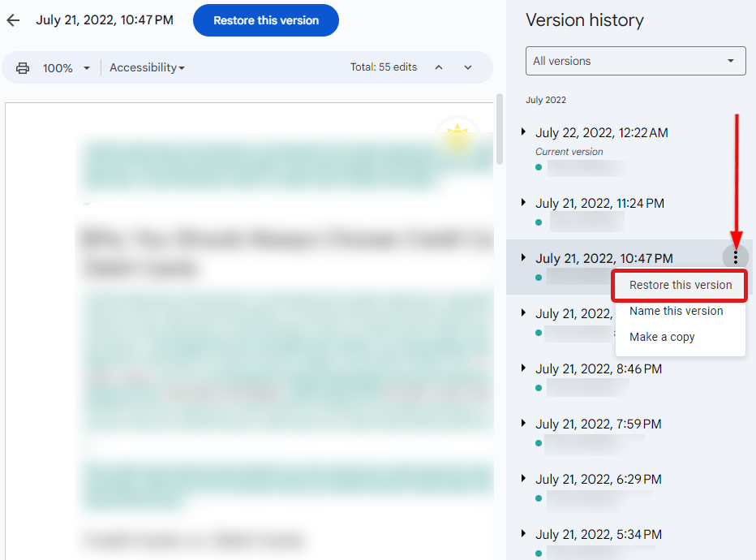
Task: Click the print icon
Action: coord(23,68)
